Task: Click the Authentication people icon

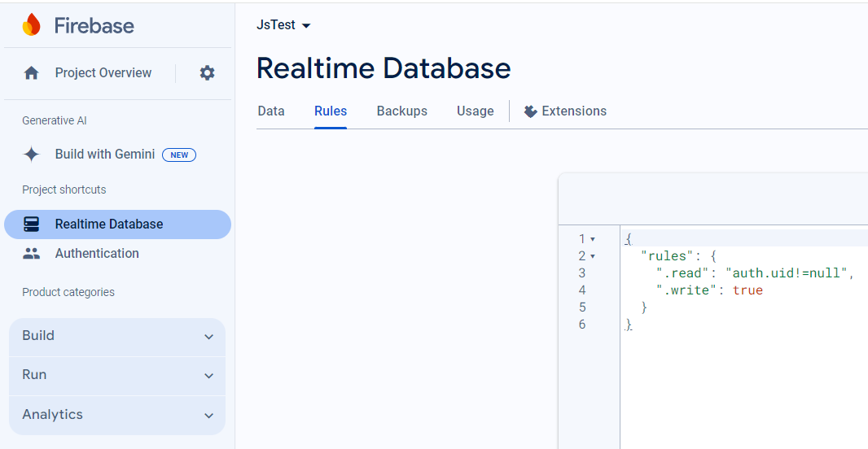Action: click(32, 254)
